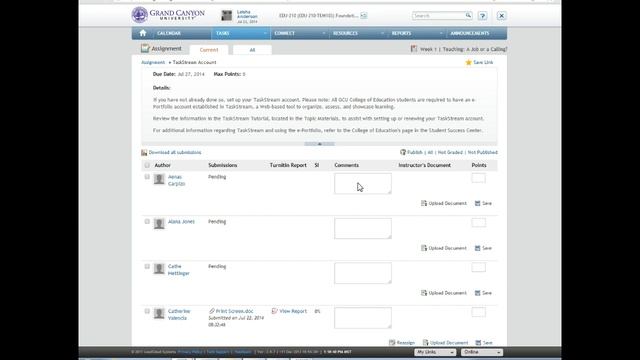Click the Reassign icon for Catherine Valencia

coord(392,342)
